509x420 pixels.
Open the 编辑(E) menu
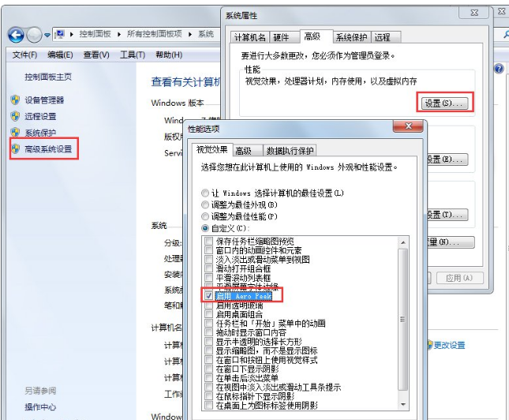coord(60,55)
